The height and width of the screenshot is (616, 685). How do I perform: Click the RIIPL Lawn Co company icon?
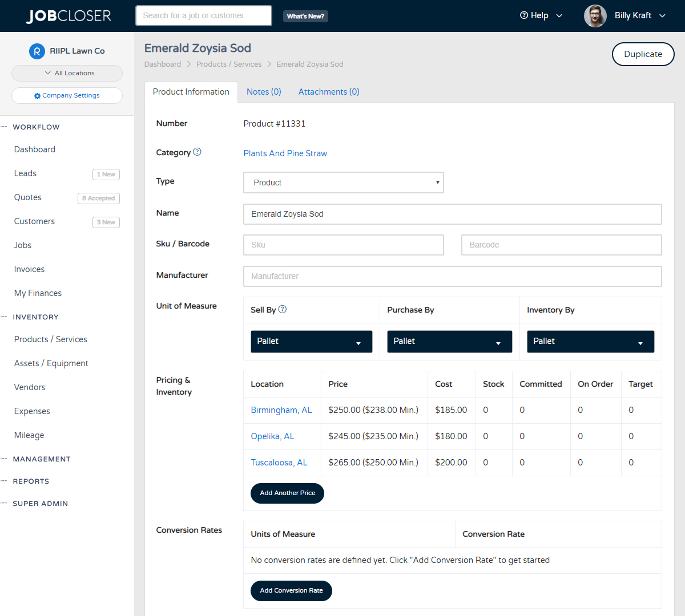click(x=37, y=51)
